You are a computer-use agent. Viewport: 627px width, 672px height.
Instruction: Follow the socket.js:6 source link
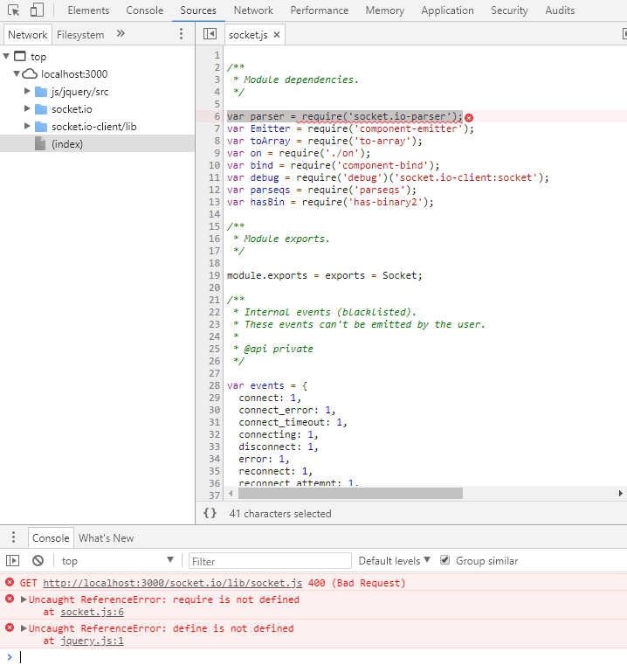[x=92, y=612]
